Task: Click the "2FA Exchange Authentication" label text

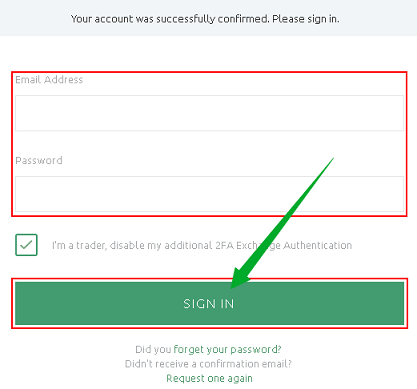Action: [x=284, y=245]
